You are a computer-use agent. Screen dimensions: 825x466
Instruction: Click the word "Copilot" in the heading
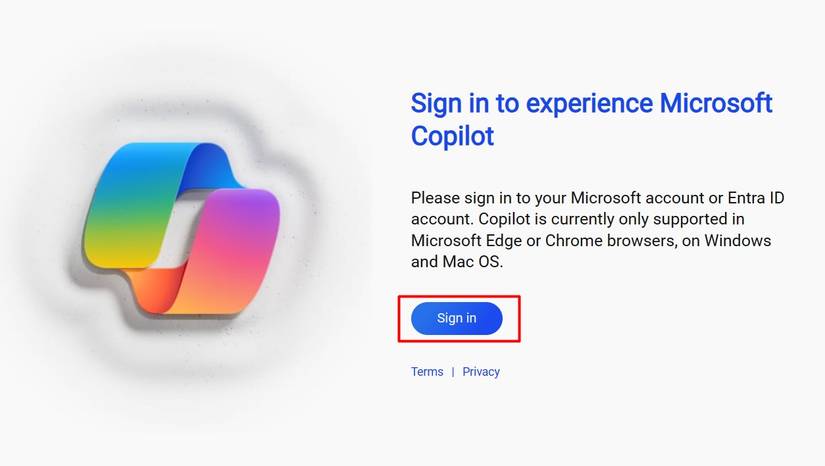pyautogui.click(x=453, y=136)
